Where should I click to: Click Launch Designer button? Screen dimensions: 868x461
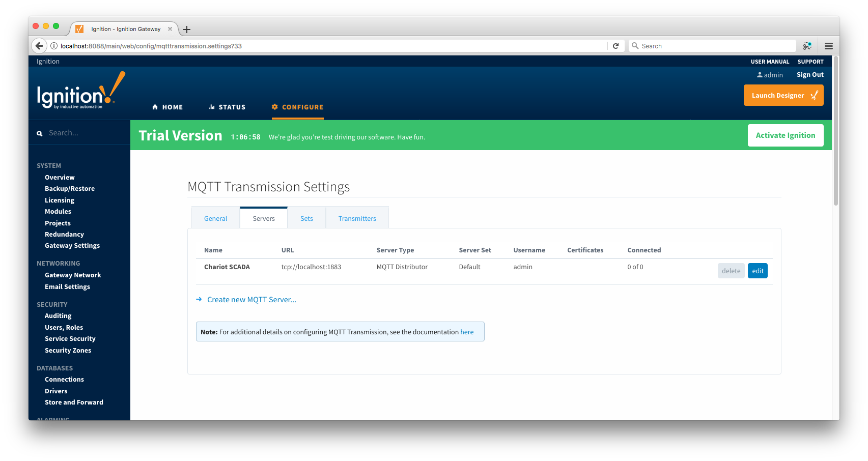[783, 95]
